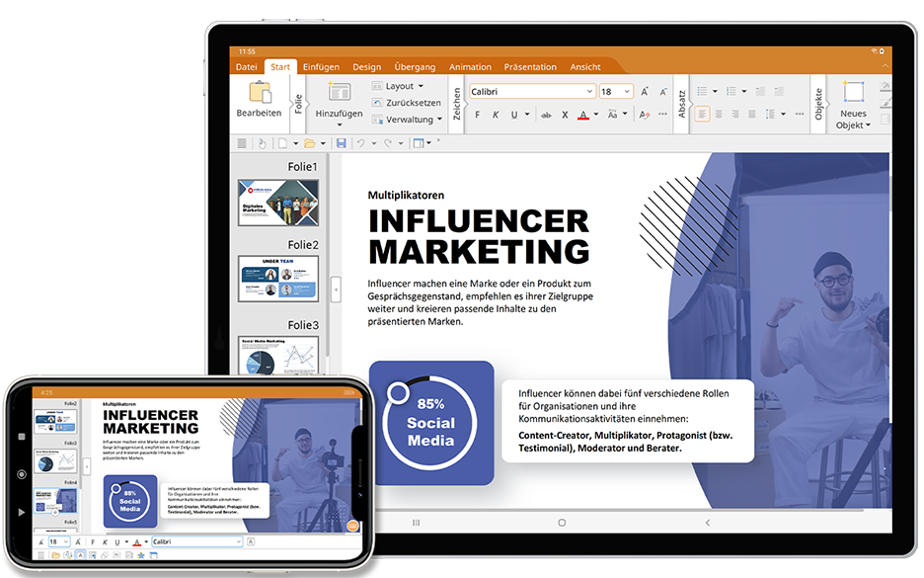Open the hamburger menu in the quick access toolbar
Image resolution: width=924 pixels, height=578 pixels.
pyautogui.click(x=242, y=142)
